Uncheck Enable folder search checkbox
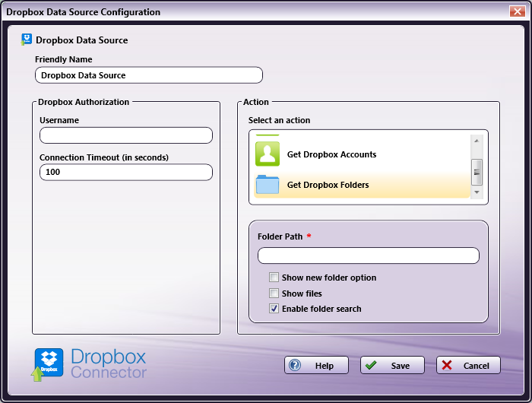The image size is (532, 403). (274, 308)
